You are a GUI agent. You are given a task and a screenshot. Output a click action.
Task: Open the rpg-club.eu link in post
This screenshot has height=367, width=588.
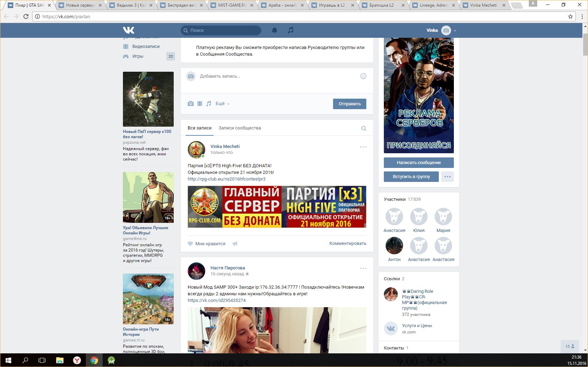point(226,179)
